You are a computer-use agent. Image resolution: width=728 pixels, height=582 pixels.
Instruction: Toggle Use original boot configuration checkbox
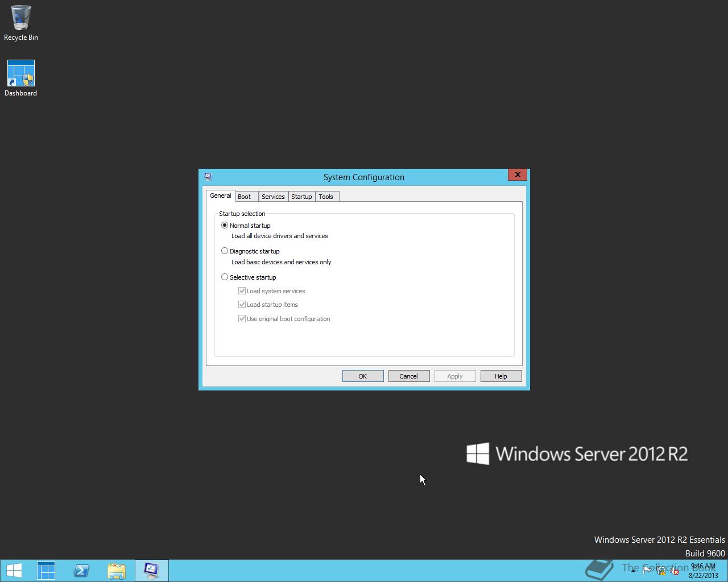pyautogui.click(x=284, y=319)
